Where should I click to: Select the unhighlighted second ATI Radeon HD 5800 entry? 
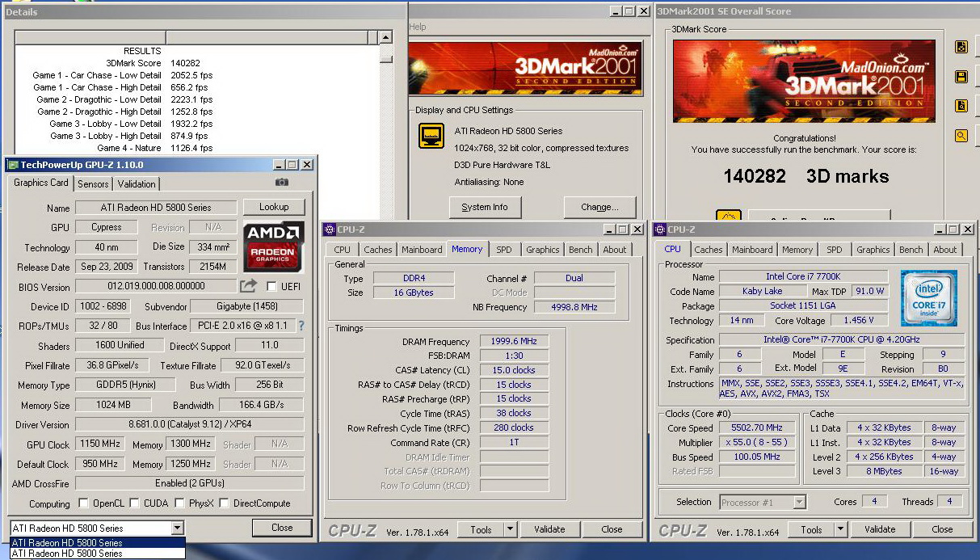98,554
